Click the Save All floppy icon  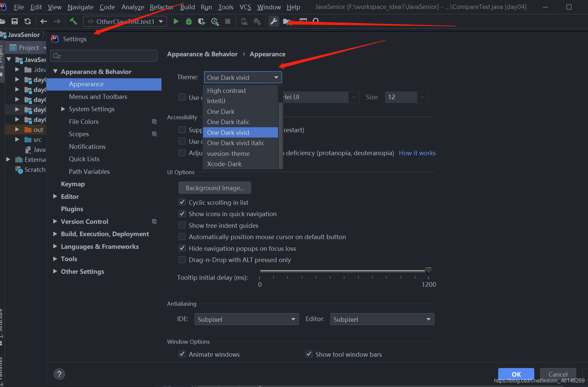15,22
